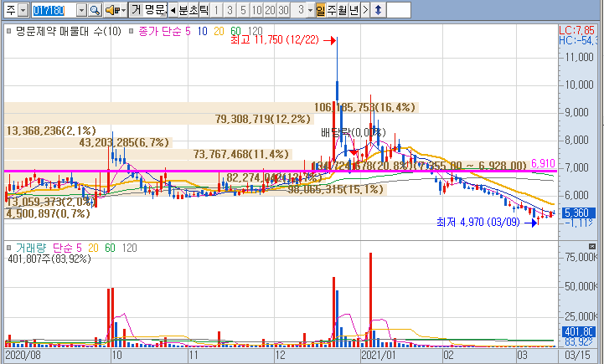
Task: Click the 106,185,753(16.4%) volume profile label
Action: [x=364, y=107]
